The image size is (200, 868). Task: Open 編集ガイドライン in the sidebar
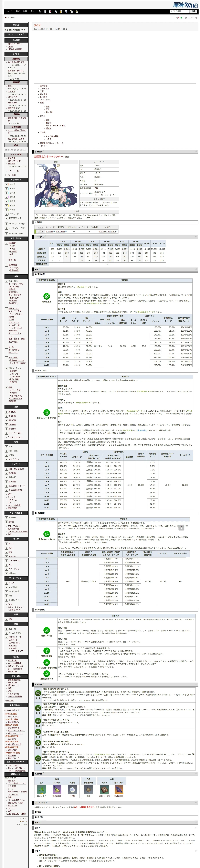15,44
